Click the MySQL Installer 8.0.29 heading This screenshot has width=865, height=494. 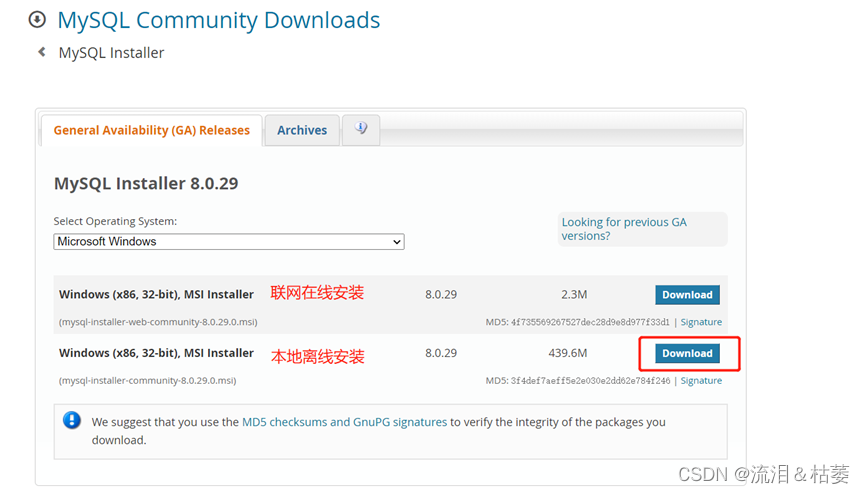[146, 183]
